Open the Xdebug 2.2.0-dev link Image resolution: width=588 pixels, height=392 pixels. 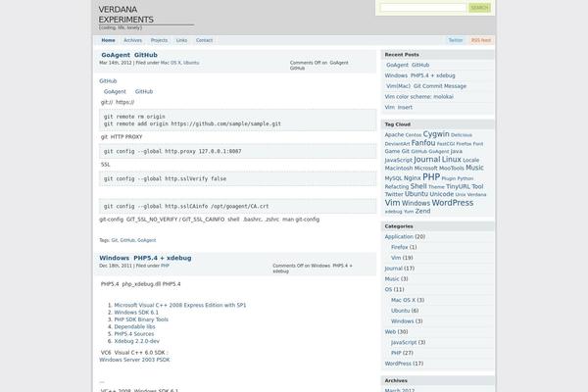point(137,341)
